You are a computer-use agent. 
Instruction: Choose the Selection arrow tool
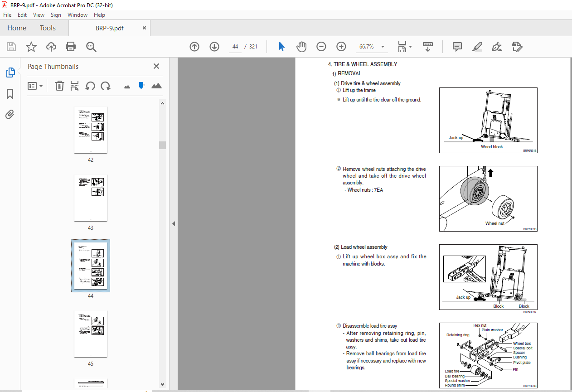pyautogui.click(x=281, y=47)
